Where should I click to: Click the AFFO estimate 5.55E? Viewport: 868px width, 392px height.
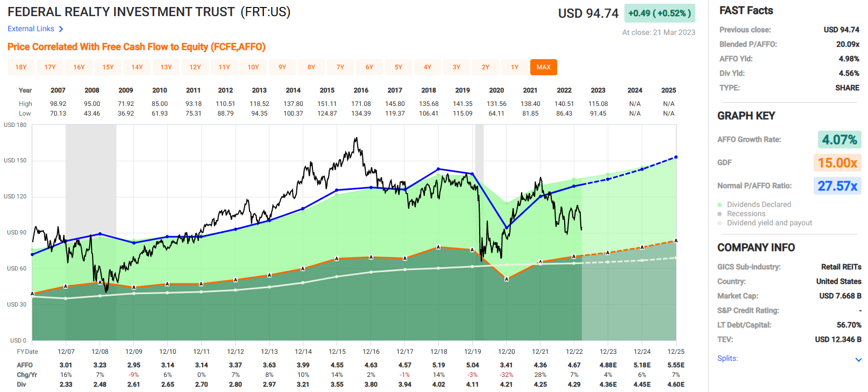point(676,365)
